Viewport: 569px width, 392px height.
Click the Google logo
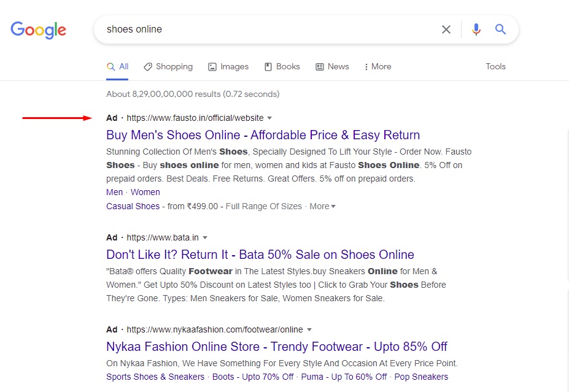(x=38, y=29)
